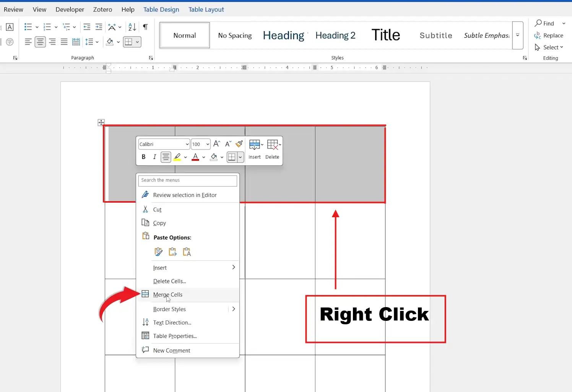The height and width of the screenshot is (392, 572).
Task: Open the Styles pane launcher
Action: coord(525,58)
